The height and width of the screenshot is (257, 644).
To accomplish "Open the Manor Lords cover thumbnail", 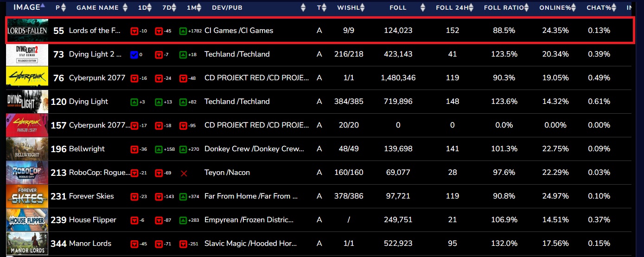I will pos(27,244).
